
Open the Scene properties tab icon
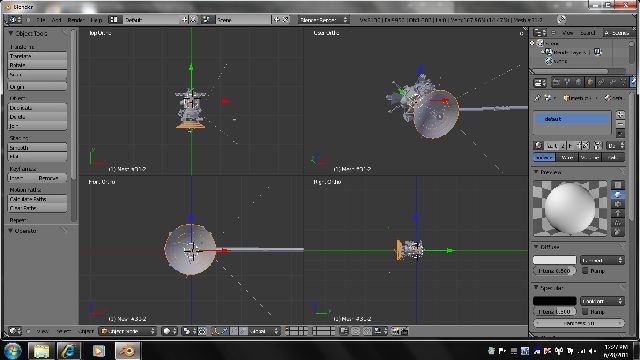[567, 82]
